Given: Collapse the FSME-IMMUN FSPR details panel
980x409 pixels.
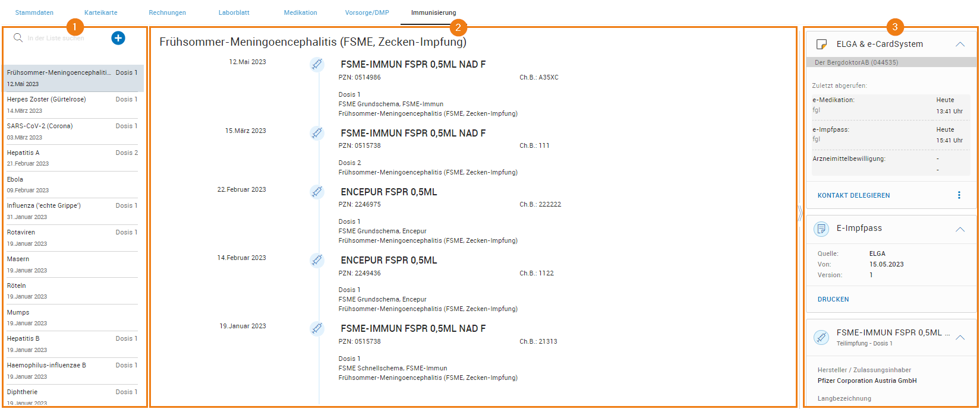Looking at the screenshot, I should coord(960,337).
